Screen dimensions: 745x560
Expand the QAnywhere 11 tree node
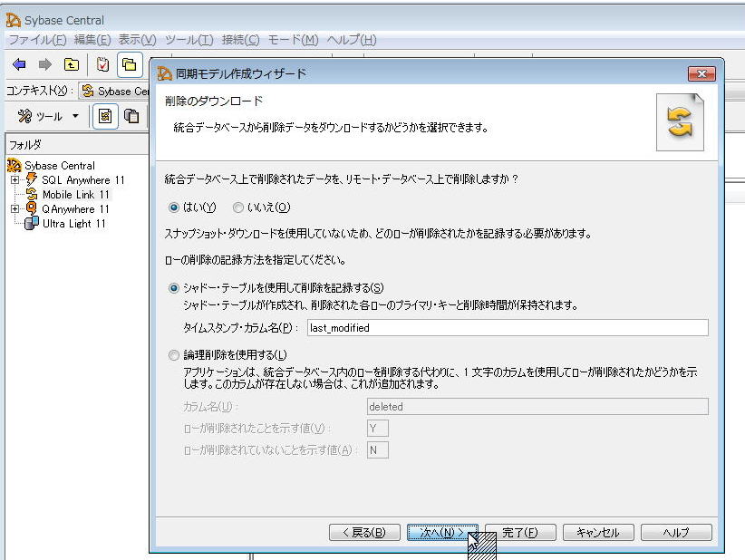tap(15, 209)
